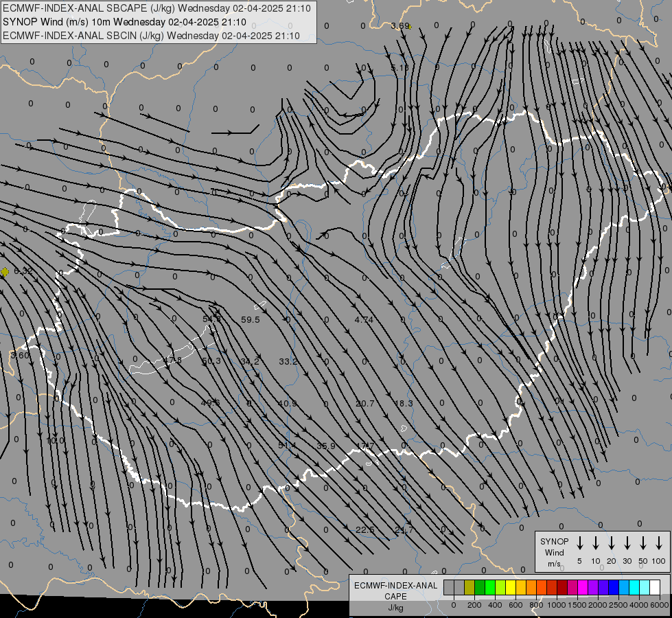Select the pure yellow CAPE legend swatch

[x=511, y=588]
